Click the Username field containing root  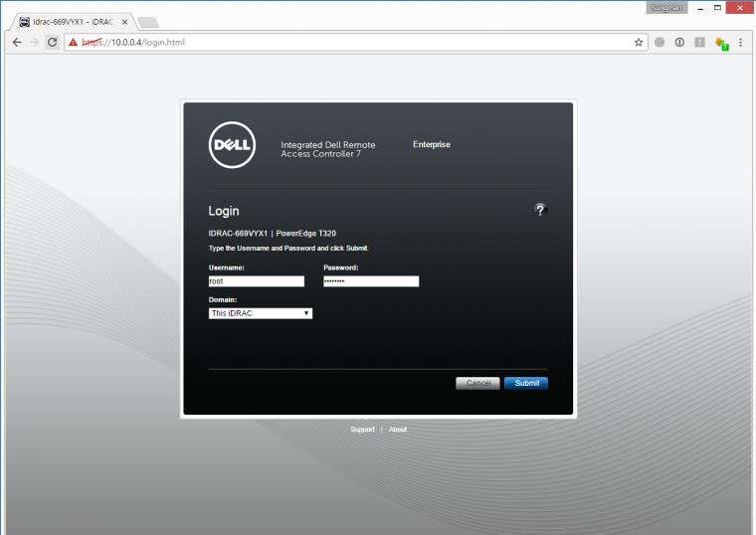[256, 281]
